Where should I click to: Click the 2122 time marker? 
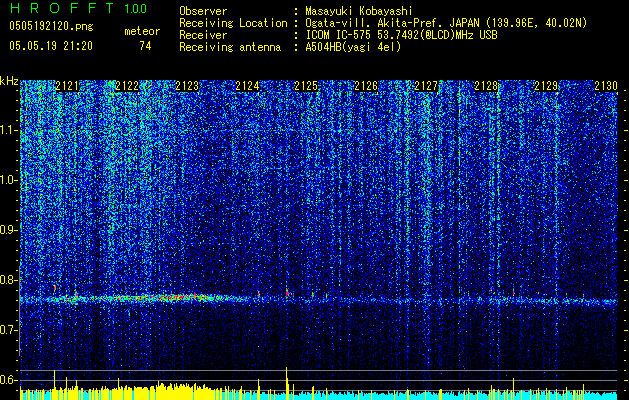[x=127, y=85]
